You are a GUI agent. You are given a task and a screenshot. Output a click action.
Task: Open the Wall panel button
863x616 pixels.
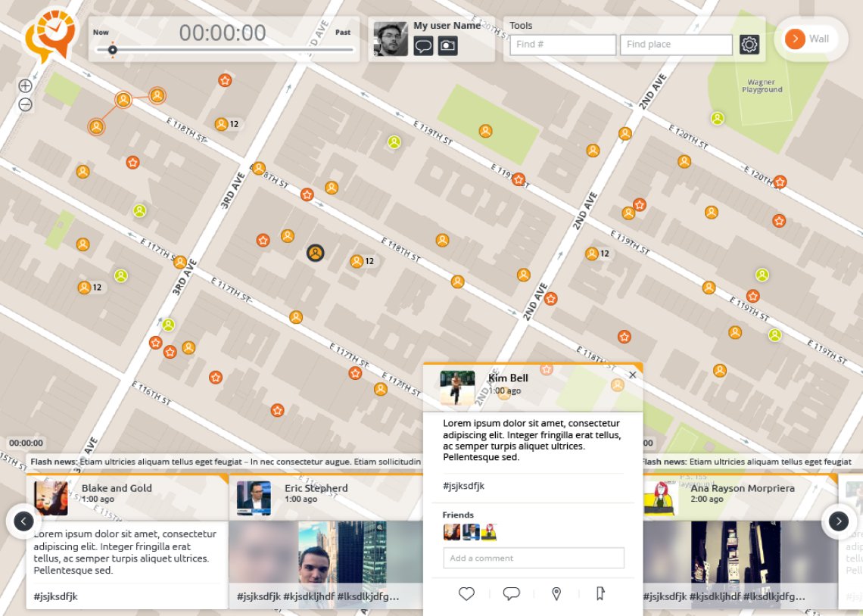click(810, 39)
